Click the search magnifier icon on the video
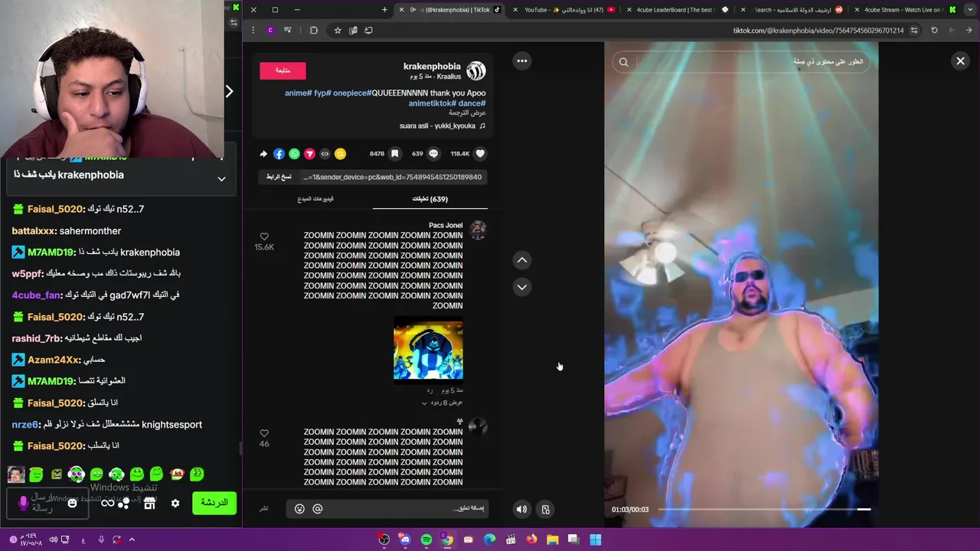Image resolution: width=980 pixels, height=551 pixels. pos(624,62)
